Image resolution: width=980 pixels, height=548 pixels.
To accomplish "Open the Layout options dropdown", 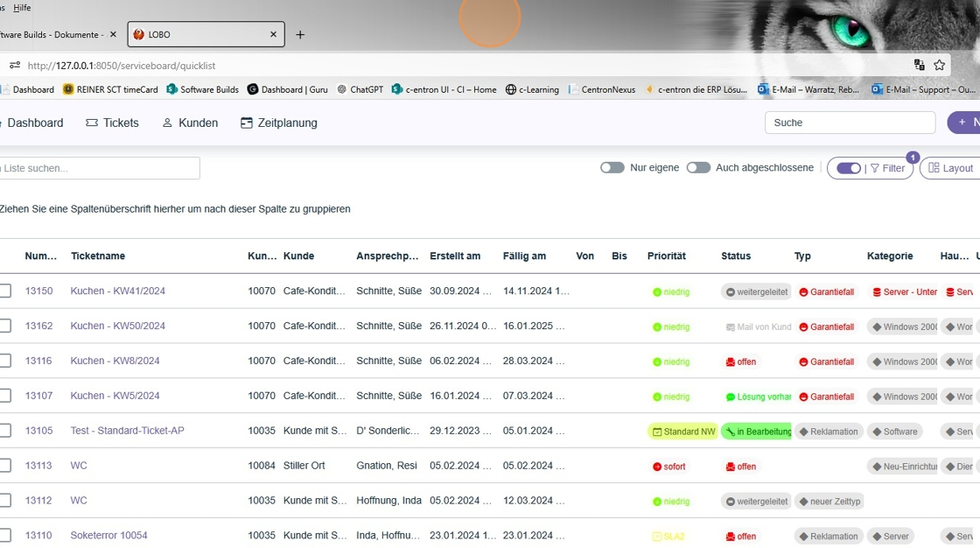I will pyautogui.click(x=950, y=168).
